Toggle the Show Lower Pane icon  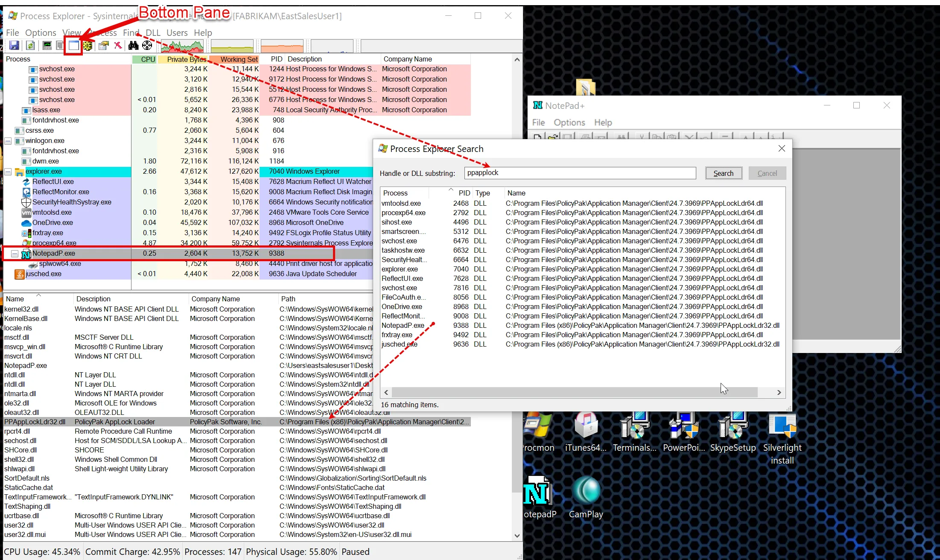click(x=74, y=45)
